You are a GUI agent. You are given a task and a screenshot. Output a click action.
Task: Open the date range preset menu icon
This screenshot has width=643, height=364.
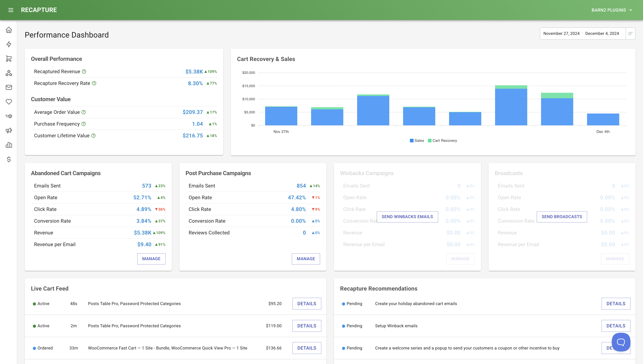pyautogui.click(x=630, y=33)
